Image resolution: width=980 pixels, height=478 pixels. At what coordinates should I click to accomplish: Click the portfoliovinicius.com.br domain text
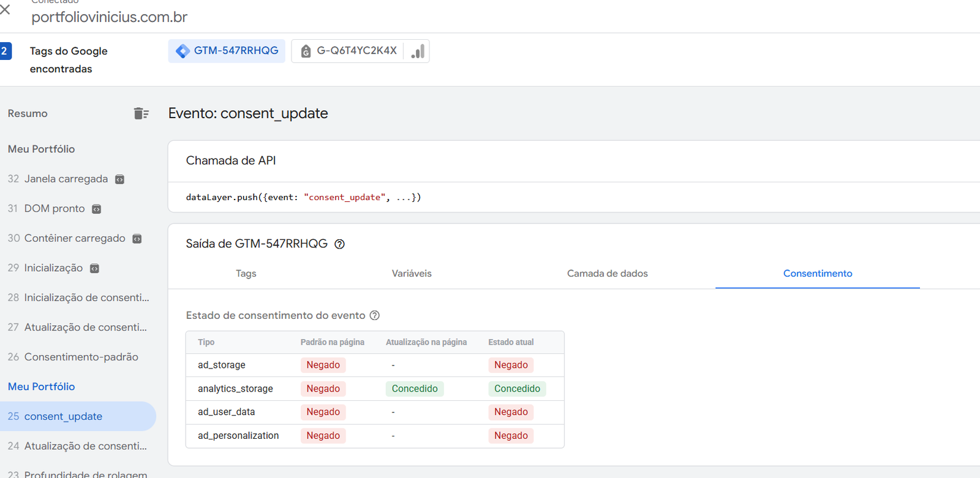[110, 17]
